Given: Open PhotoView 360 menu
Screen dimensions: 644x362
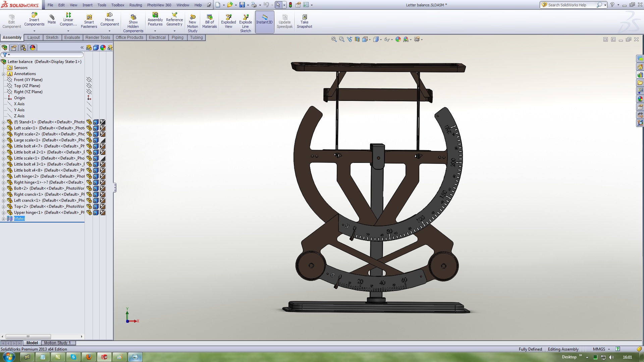Looking at the screenshot, I should tap(159, 5).
